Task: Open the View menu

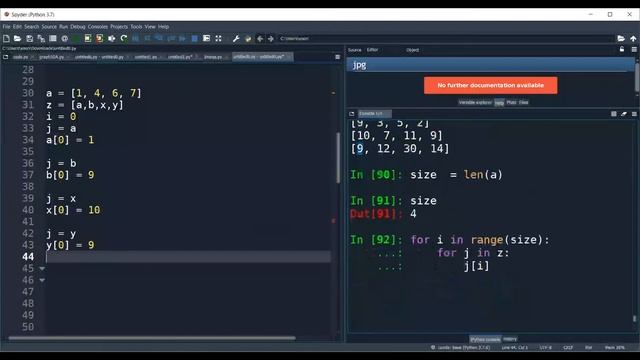Action: [x=150, y=27]
